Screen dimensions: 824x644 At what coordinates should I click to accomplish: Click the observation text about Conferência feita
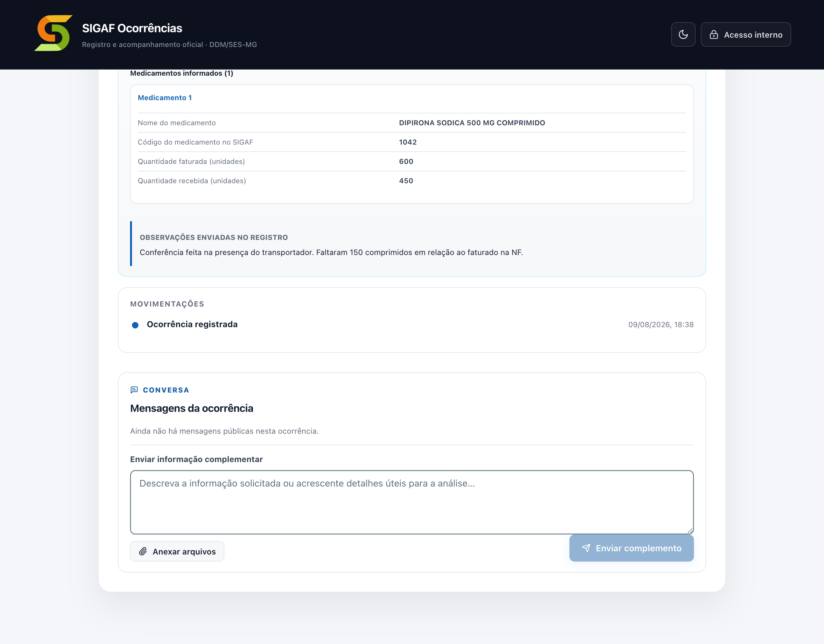(x=331, y=252)
